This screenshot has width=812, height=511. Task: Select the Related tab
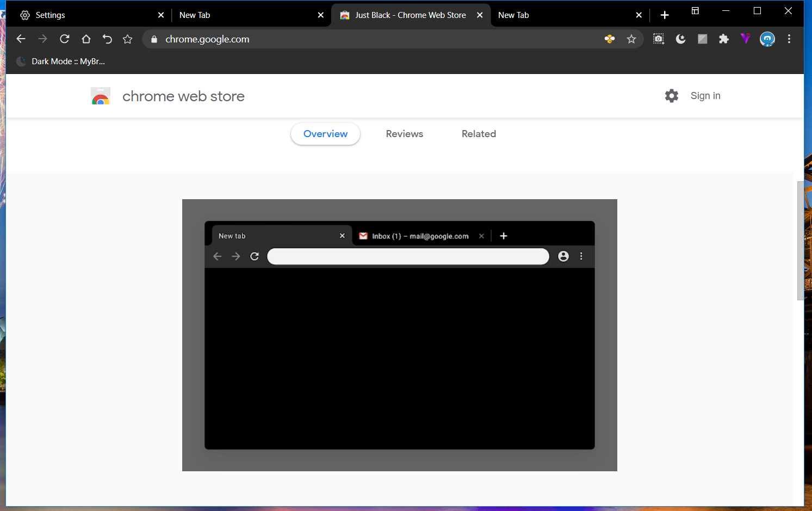pyautogui.click(x=479, y=133)
